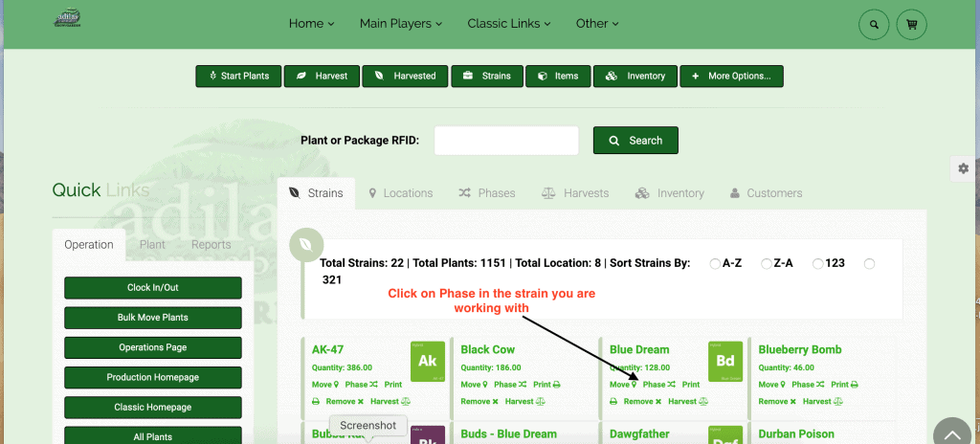This screenshot has width=980, height=444.
Task: Focus the Plant or Package RFID field
Action: tap(506, 141)
